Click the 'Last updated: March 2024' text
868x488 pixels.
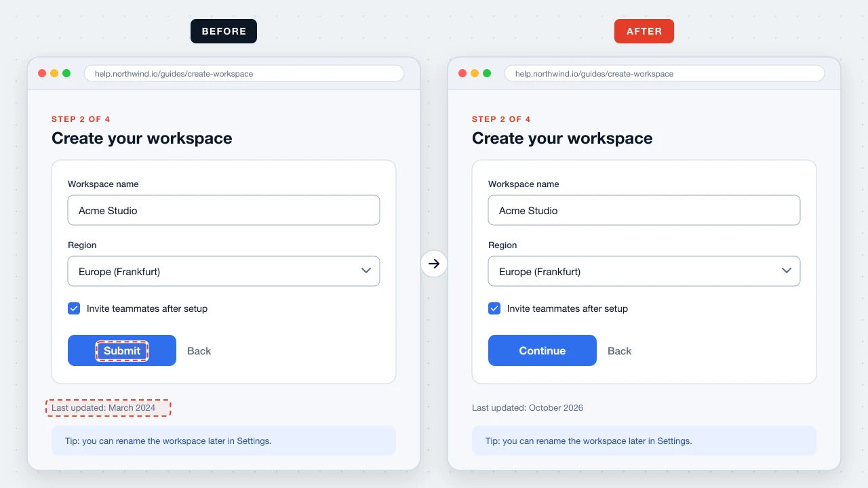click(x=104, y=408)
